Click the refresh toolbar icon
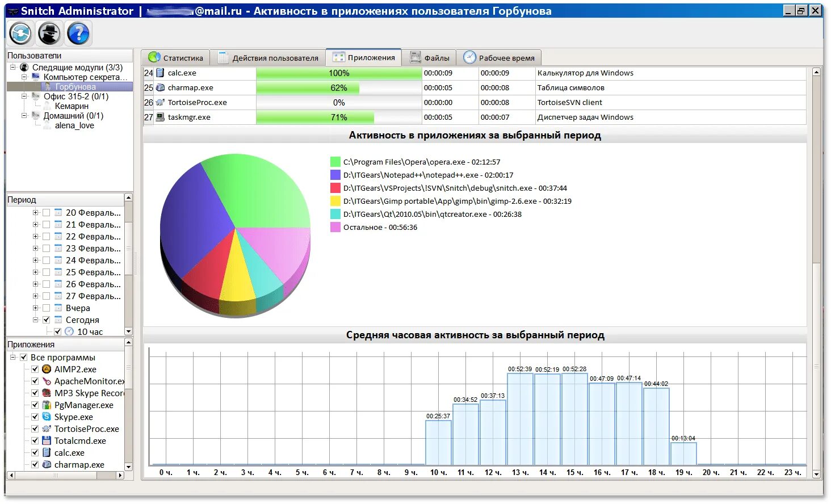 (20, 33)
